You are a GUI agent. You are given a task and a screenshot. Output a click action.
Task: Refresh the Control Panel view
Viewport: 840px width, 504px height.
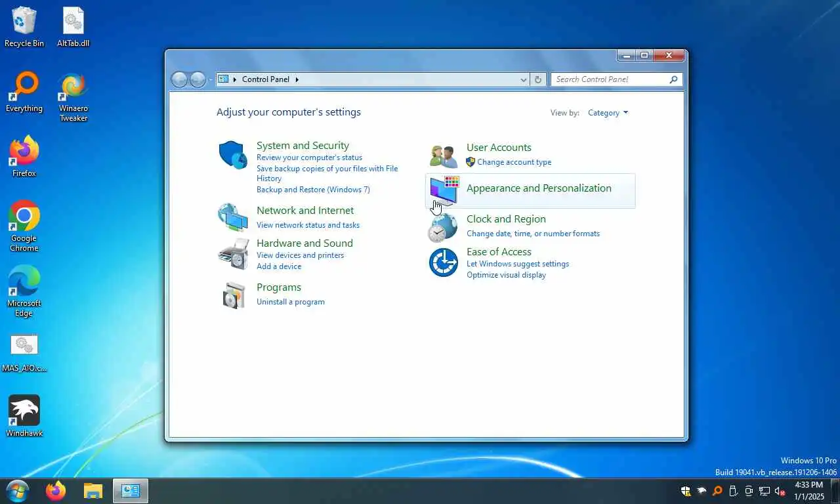point(538,79)
